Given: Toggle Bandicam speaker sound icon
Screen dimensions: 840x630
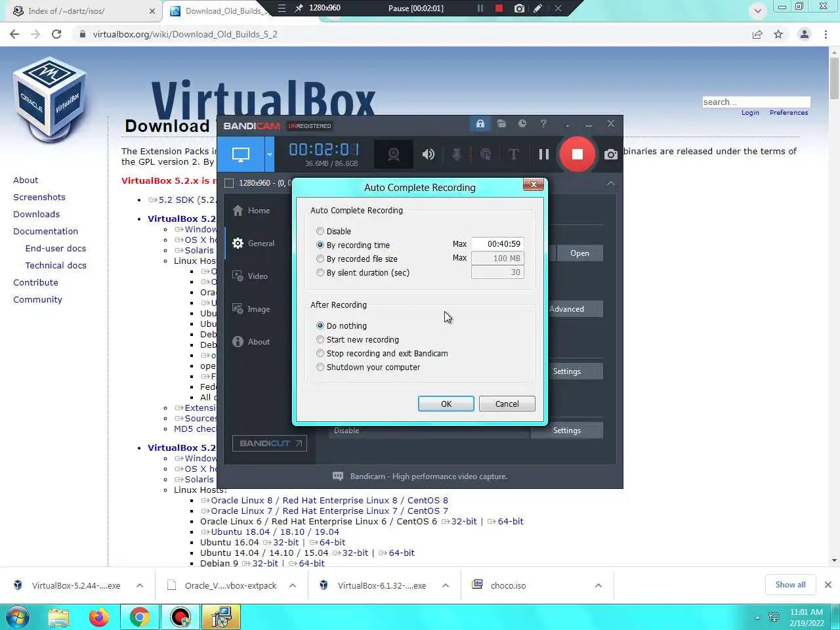Looking at the screenshot, I should tap(429, 154).
